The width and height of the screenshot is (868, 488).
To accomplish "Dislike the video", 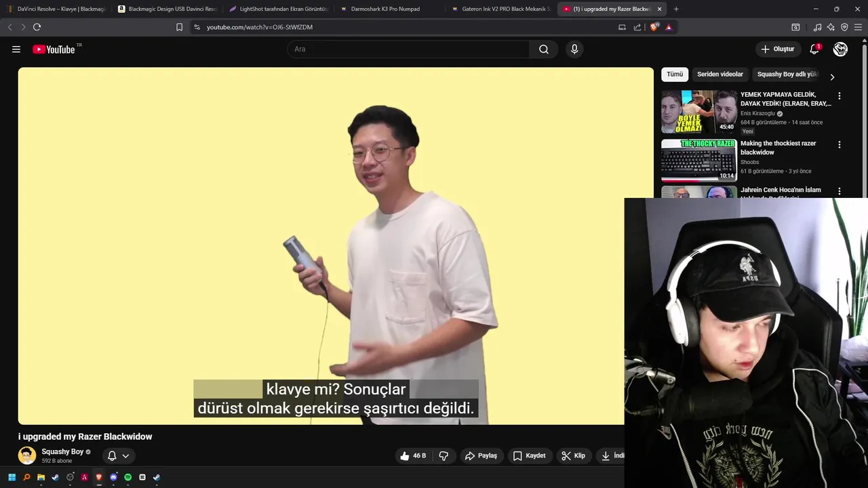I will [x=443, y=456].
